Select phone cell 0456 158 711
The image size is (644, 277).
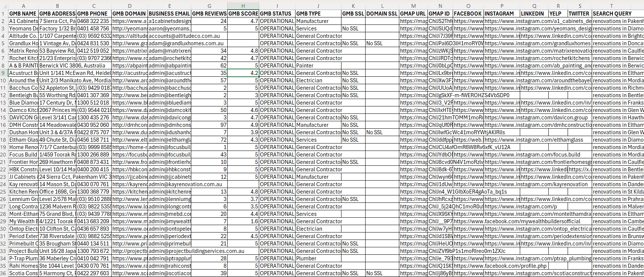point(93,140)
